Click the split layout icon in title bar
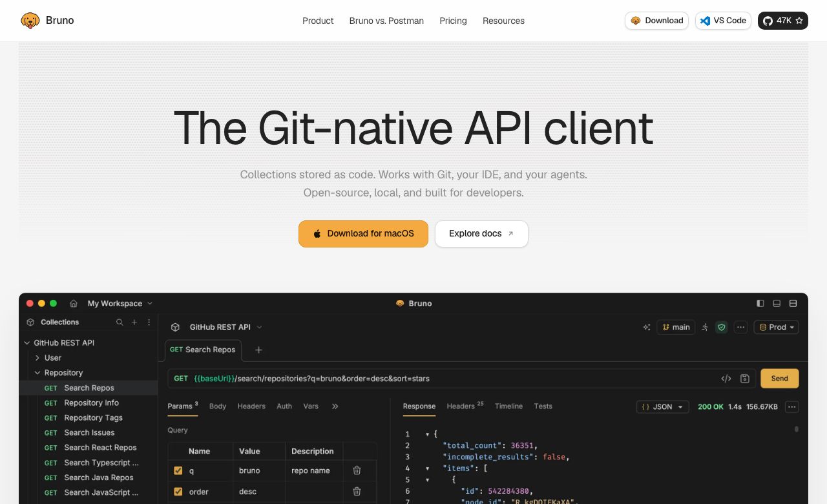This screenshot has width=827, height=504. pyautogui.click(x=793, y=303)
